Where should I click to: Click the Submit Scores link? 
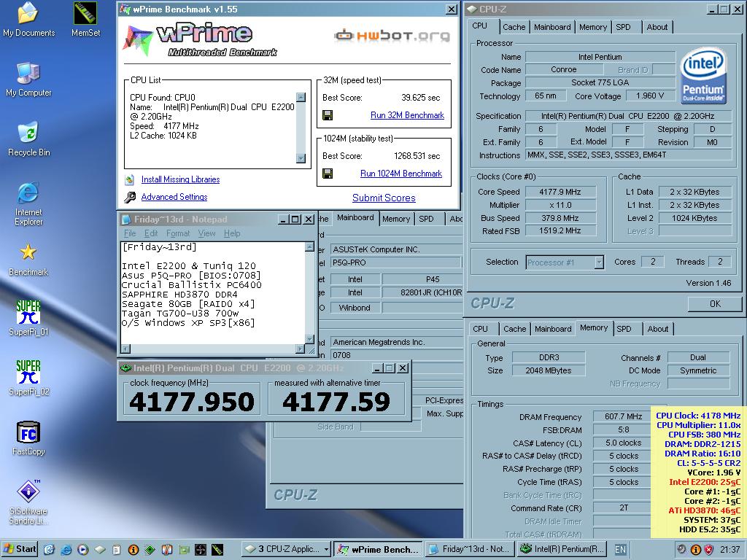tap(384, 198)
